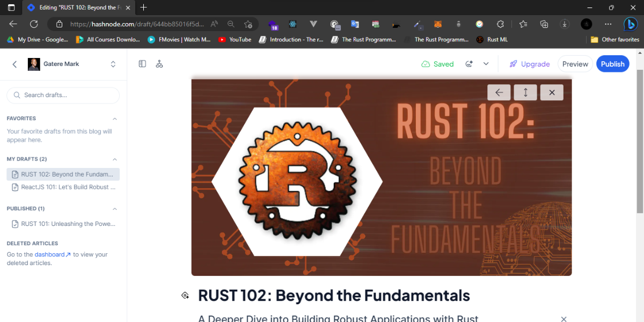
Task: Click the browser refresh button
Action: point(33,24)
